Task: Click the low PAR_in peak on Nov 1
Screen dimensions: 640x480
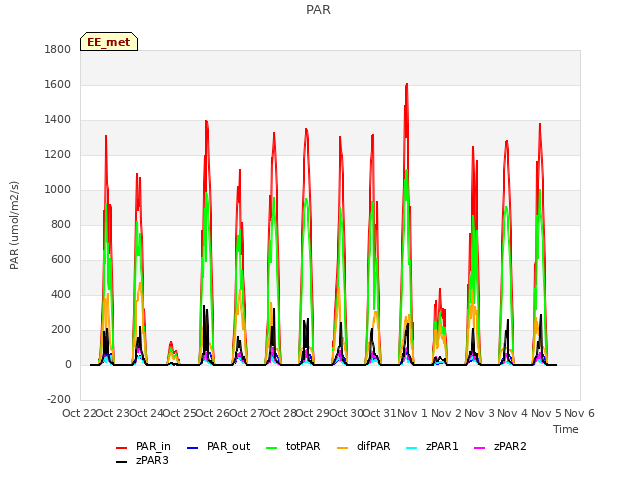Action: point(440,289)
